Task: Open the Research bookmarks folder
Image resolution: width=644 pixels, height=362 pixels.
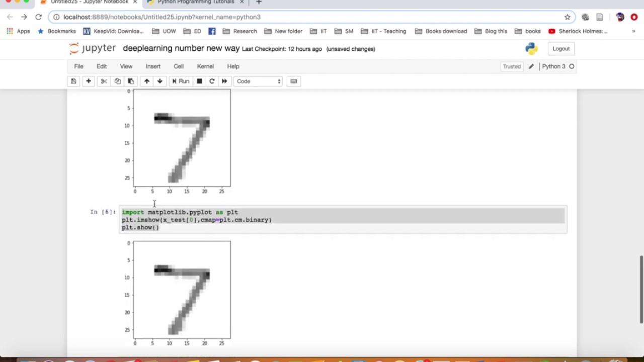Action: (239, 31)
